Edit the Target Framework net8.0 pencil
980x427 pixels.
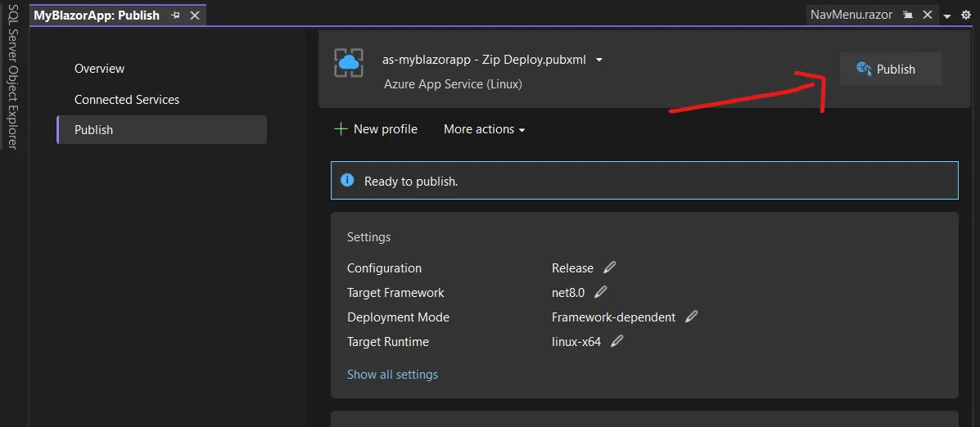coord(601,291)
